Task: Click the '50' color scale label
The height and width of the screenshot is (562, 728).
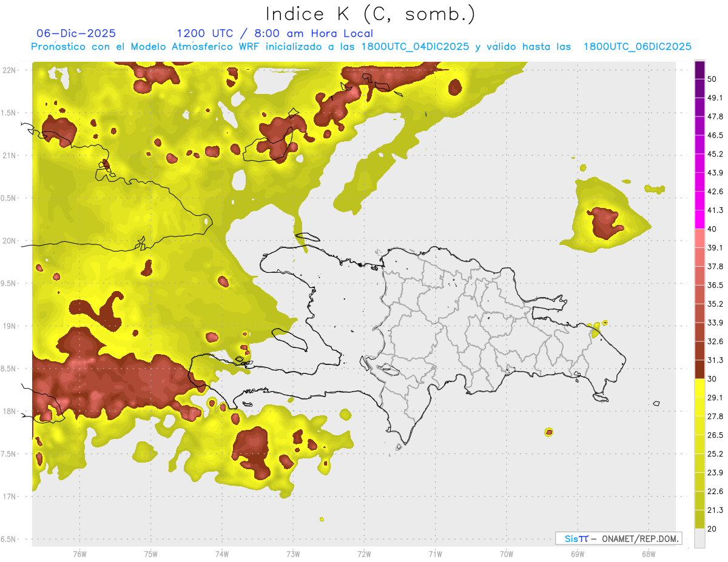Action: (713, 79)
